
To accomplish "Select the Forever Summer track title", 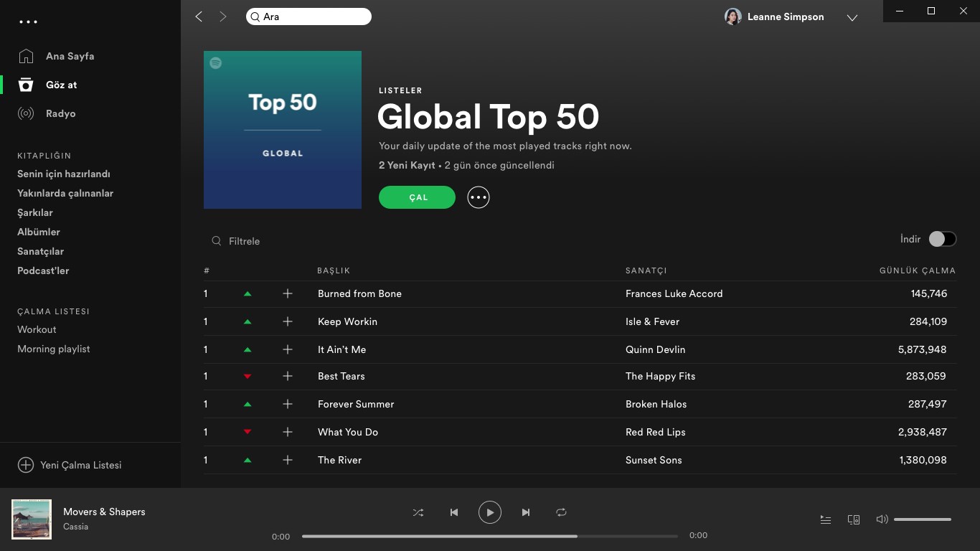I will point(356,404).
